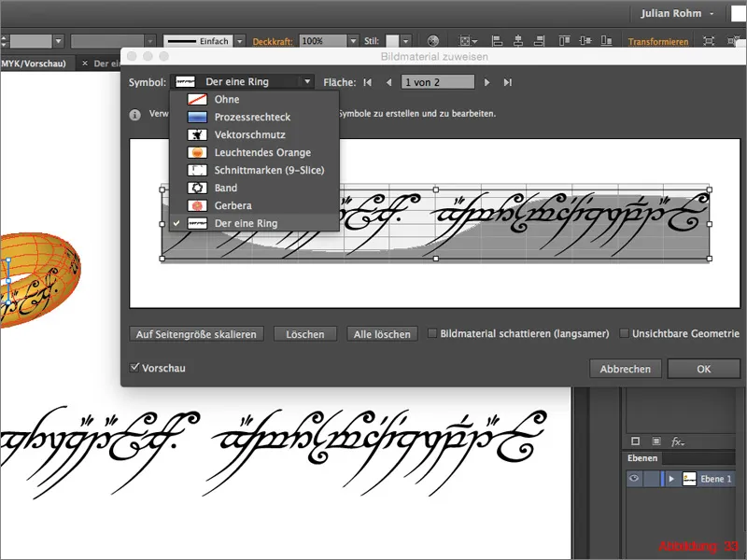This screenshot has height=560, width=747.
Task: Open the stroke weight dropdown arrow at far left
Action: [58, 41]
